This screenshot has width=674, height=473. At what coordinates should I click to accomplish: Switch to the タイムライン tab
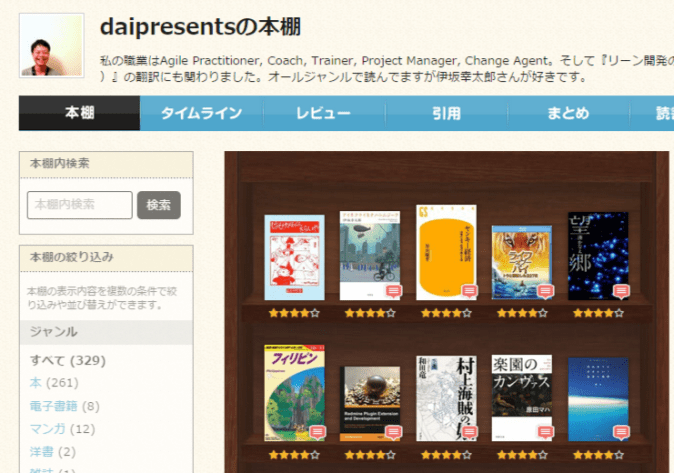coord(201,113)
